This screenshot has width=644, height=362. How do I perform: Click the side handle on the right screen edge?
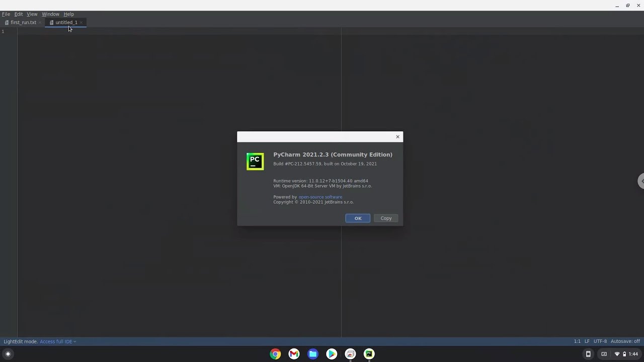641,181
